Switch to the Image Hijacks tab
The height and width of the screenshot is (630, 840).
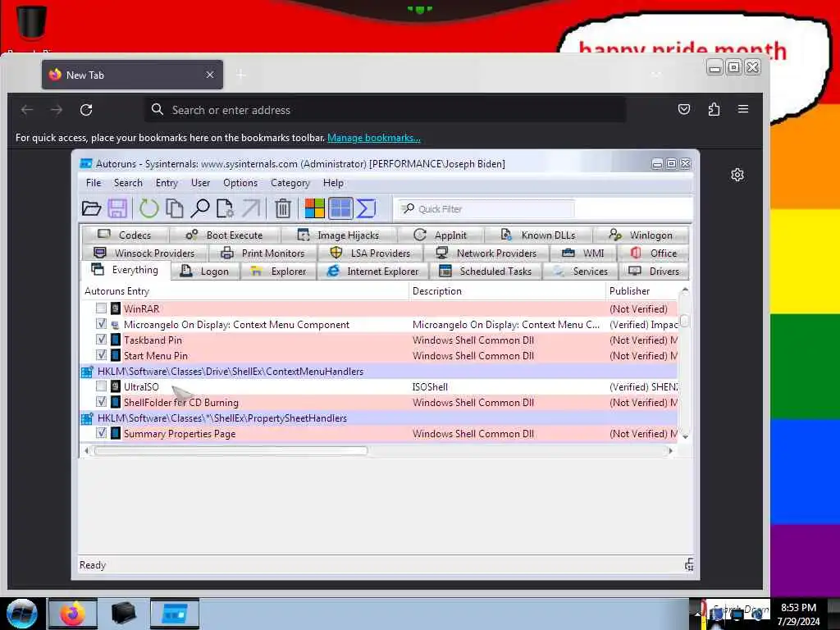339,235
